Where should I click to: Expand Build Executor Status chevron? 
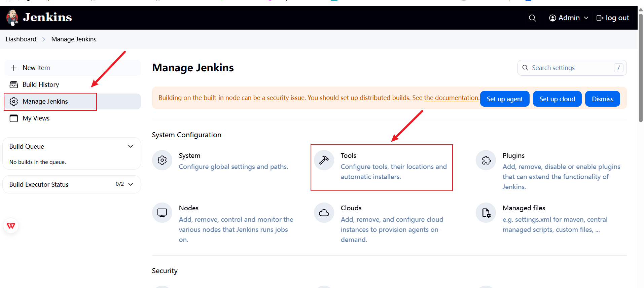pos(131,184)
